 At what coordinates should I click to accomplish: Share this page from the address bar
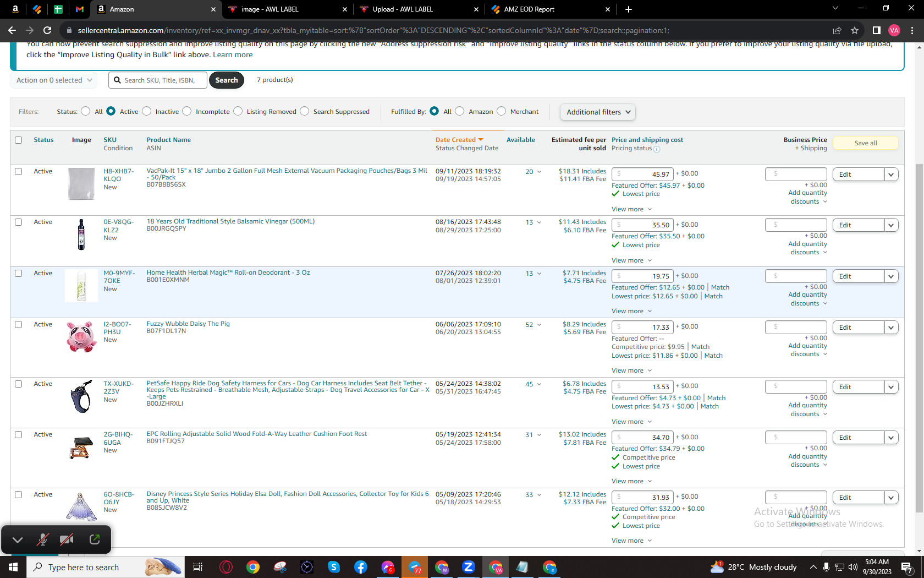pyautogui.click(x=837, y=30)
